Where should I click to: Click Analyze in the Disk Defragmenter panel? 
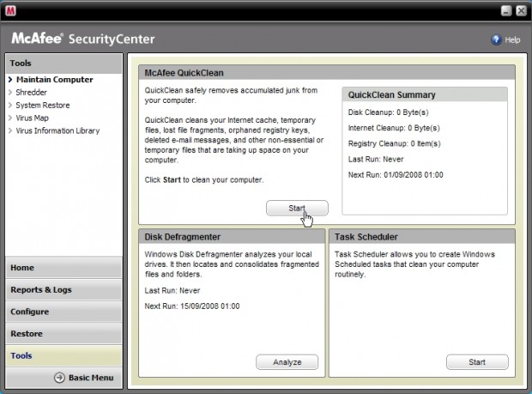click(x=287, y=362)
